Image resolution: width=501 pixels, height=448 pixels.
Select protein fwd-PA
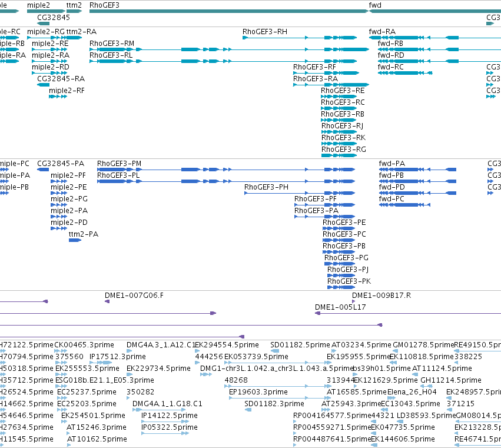tap(392, 164)
